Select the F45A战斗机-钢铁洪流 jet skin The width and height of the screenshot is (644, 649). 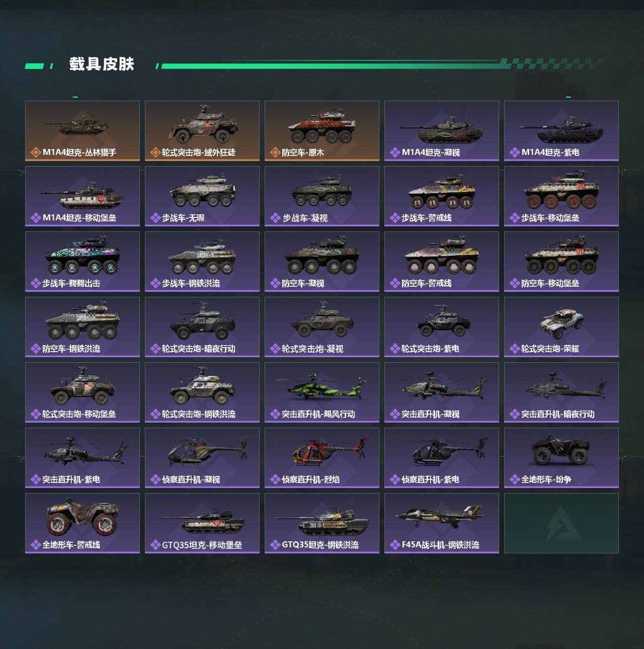(x=442, y=523)
